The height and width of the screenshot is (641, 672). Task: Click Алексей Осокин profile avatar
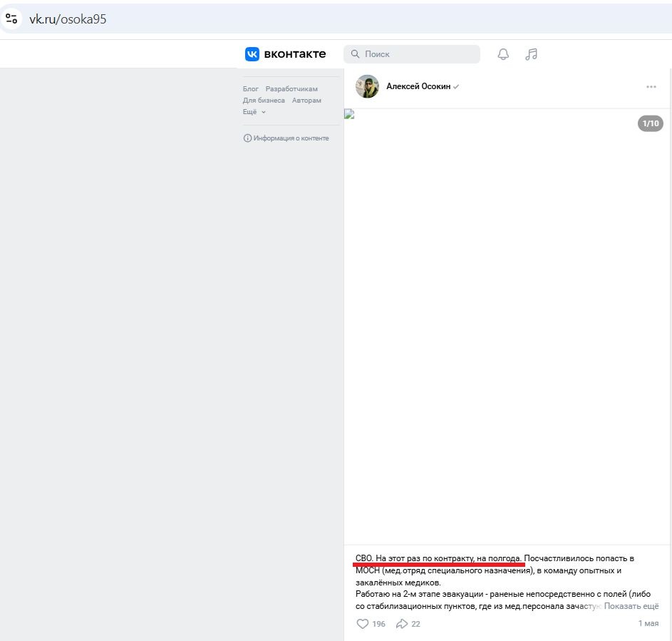click(x=367, y=86)
